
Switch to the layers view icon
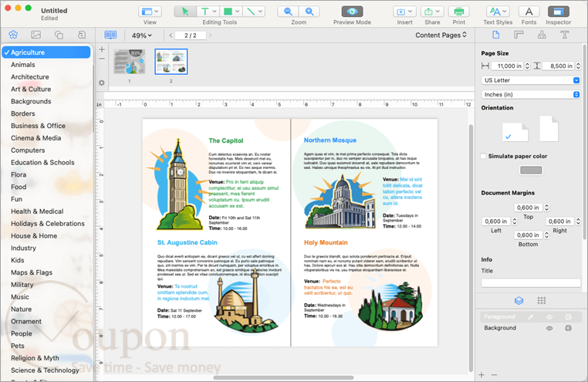[x=519, y=300]
